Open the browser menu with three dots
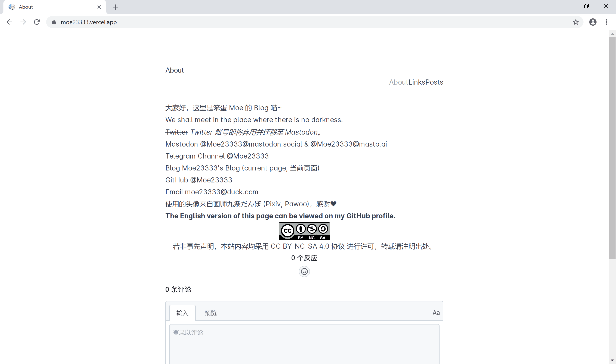This screenshot has height=364, width=616. (606, 22)
